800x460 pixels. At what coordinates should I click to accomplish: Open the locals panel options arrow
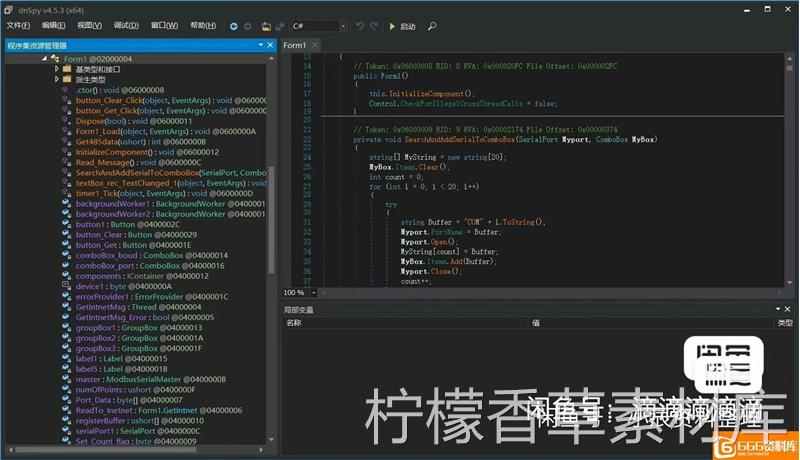pos(778,309)
